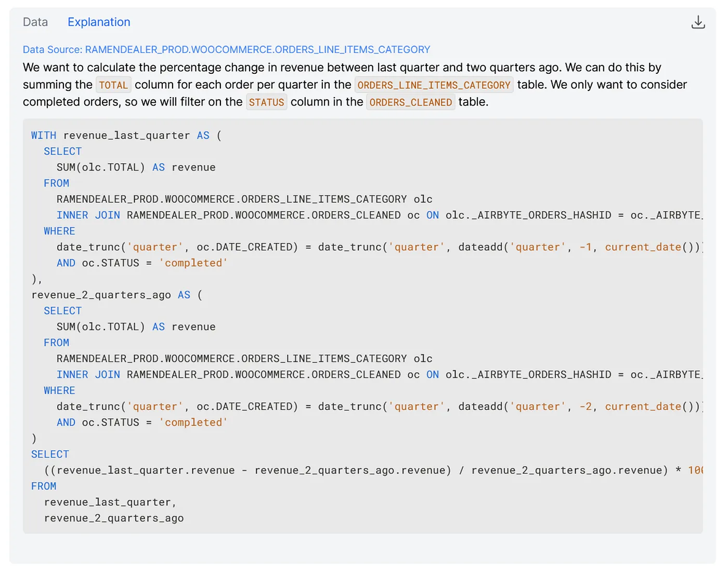Viewport: 728px width, 573px height.
Task: Click the unindented SELECT keyword of the final query
Action: [50, 454]
